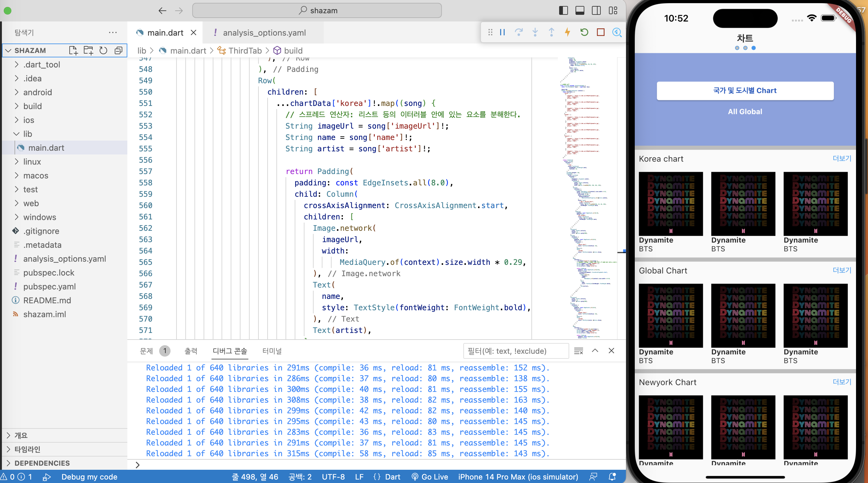Open the 디버그 콘솔 debug console tab
Image resolution: width=868 pixels, height=483 pixels.
coord(230,351)
